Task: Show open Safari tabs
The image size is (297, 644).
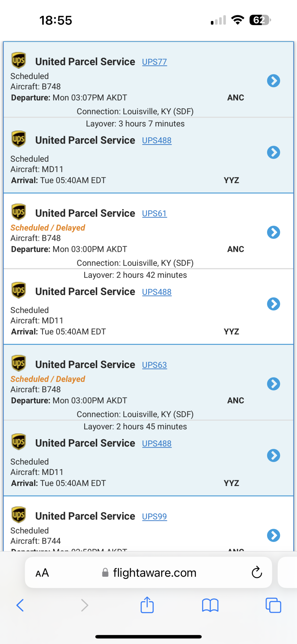Action: click(273, 605)
